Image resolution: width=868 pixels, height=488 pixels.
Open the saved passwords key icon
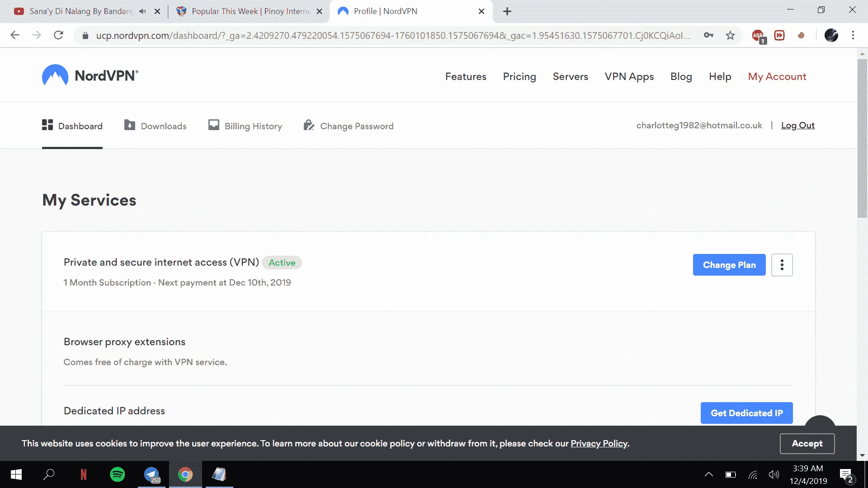click(x=708, y=35)
